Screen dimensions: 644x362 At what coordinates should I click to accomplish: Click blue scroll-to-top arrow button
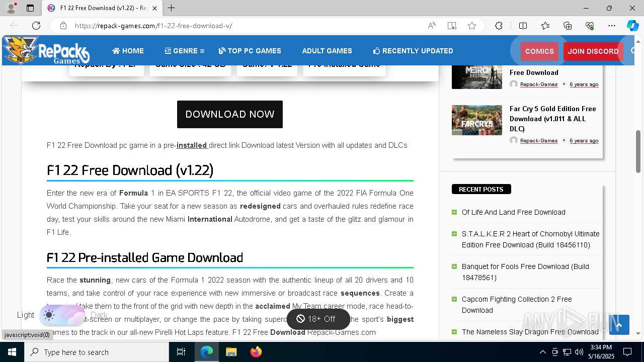pyautogui.click(x=619, y=324)
